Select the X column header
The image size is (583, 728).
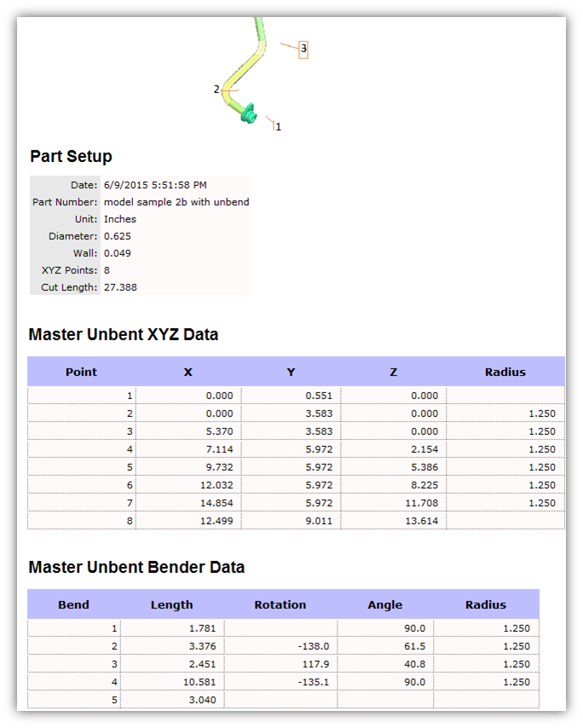(x=188, y=372)
